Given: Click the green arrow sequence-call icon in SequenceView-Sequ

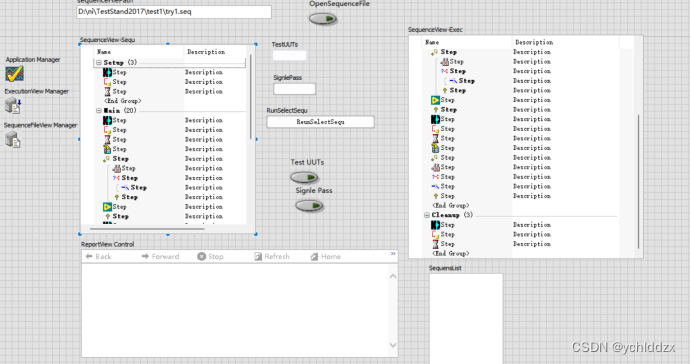Looking at the screenshot, I should pyautogui.click(x=107, y=207).
